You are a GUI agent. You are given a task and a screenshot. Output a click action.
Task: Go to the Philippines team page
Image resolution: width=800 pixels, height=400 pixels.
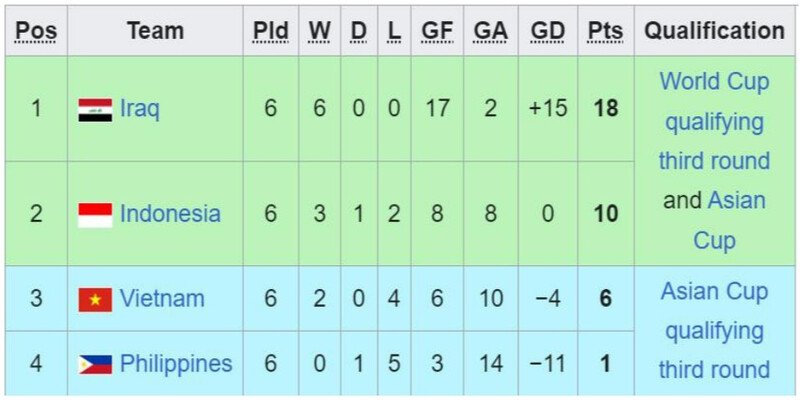176,364
